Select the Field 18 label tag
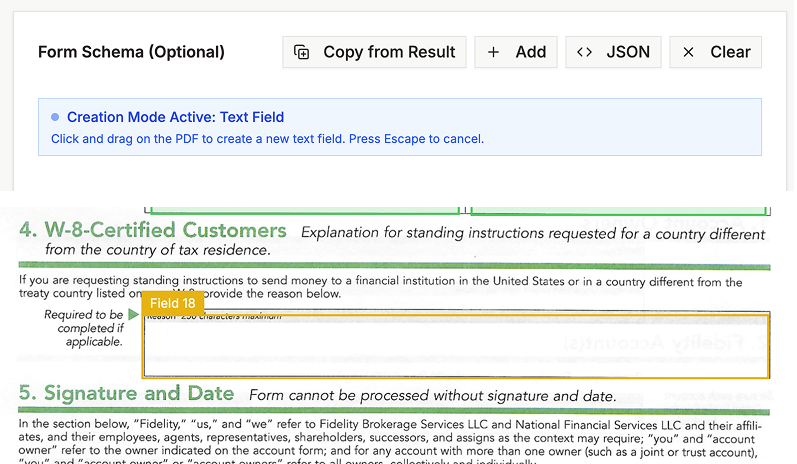 (173, 303)
